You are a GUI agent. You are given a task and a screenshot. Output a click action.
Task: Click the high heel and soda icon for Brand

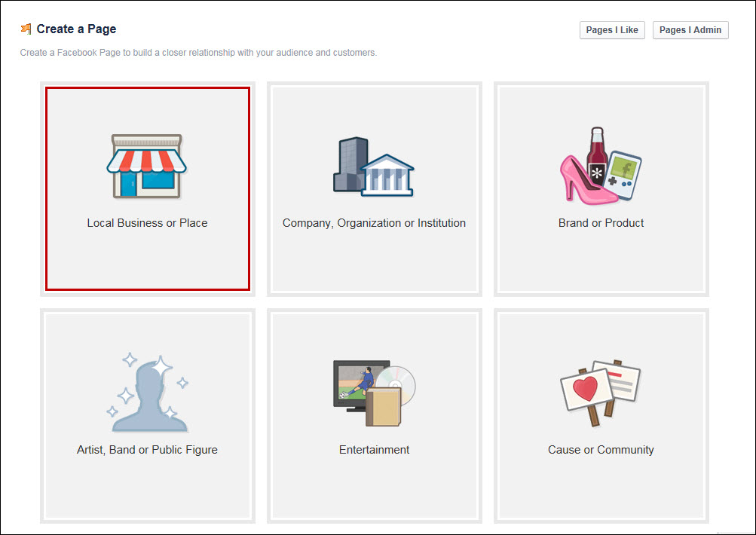pyautogui.click(x=601, y=166)
